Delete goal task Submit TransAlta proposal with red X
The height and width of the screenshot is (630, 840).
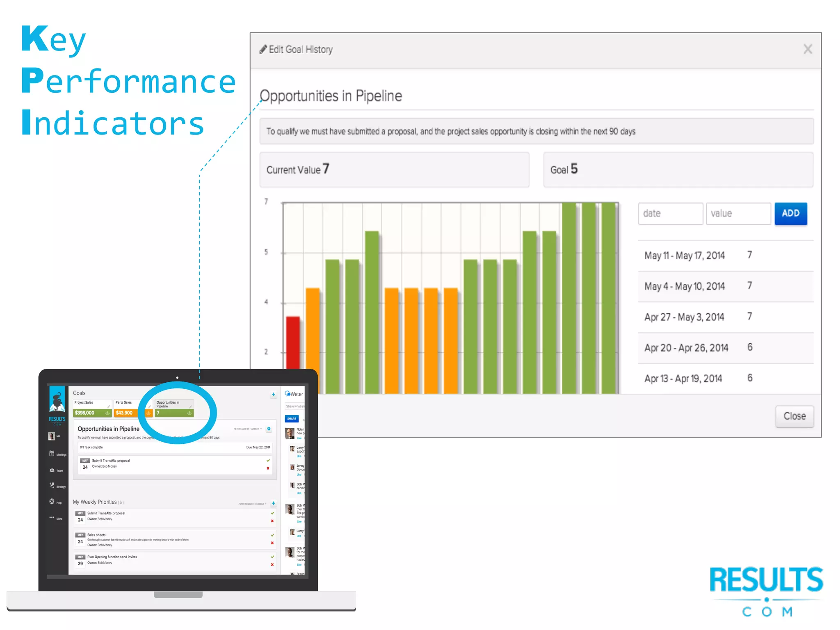(x=268, y=468)
